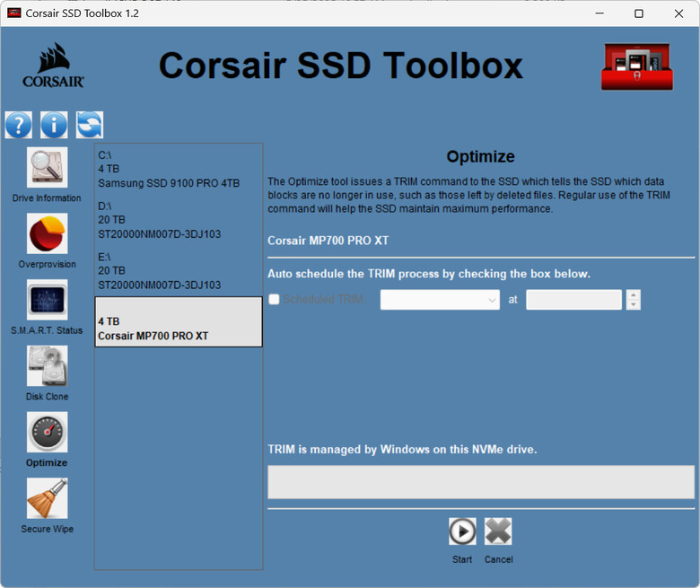Screen dimensions: 700x588
Task: Select the E:\ 20 TB ST20000NM007D drive
Action: pyautogui.click(x=179, y=271)
